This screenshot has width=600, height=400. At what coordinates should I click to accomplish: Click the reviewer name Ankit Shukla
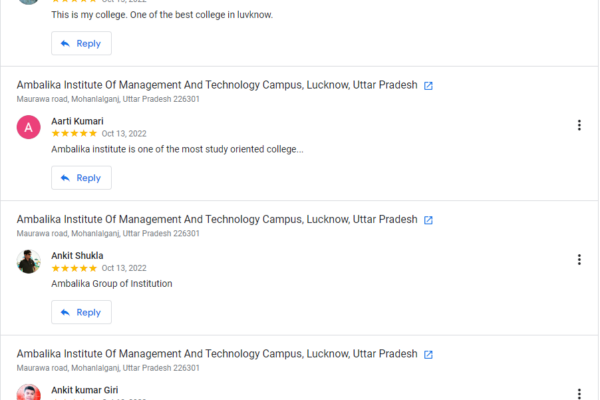(x=77, y=255)
